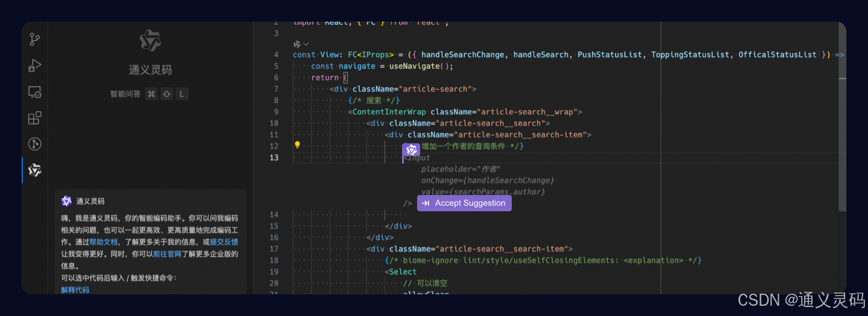Click the ToppingStatusList parameter
The height and width of the screenshot is (316, 868).
coord(690,55)
